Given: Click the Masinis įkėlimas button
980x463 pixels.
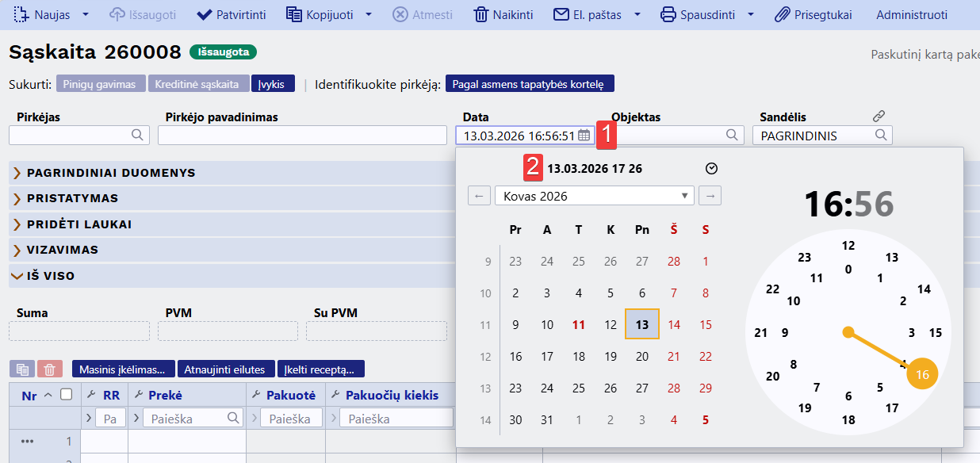Looking at the screenshot, I should [x=123, y=369].
